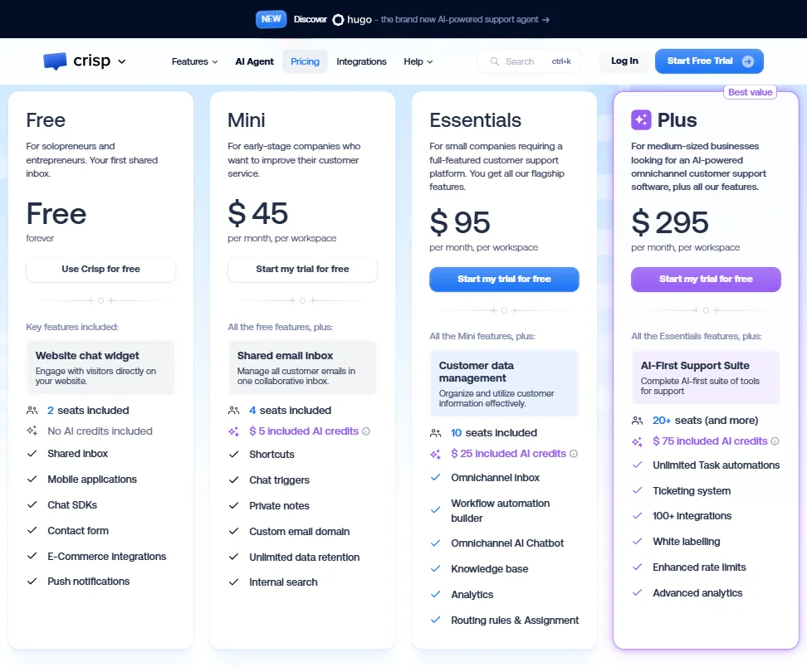Click the seats icon next to 20+ seats

(637, 421)
